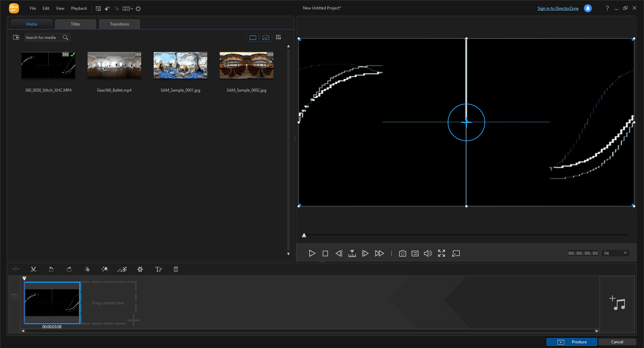Open the color adjustment circles tool
The image size is (644, 348).
click(87, 269)
